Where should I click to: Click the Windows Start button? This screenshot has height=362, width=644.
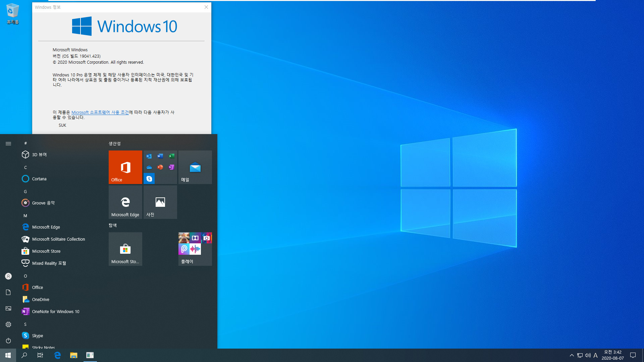tap(8, 355)
